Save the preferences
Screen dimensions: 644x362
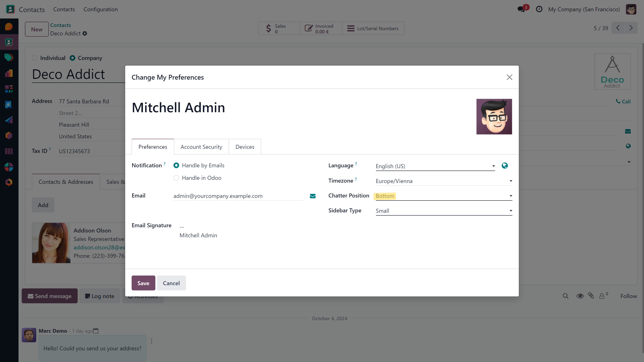click(143, 283)
